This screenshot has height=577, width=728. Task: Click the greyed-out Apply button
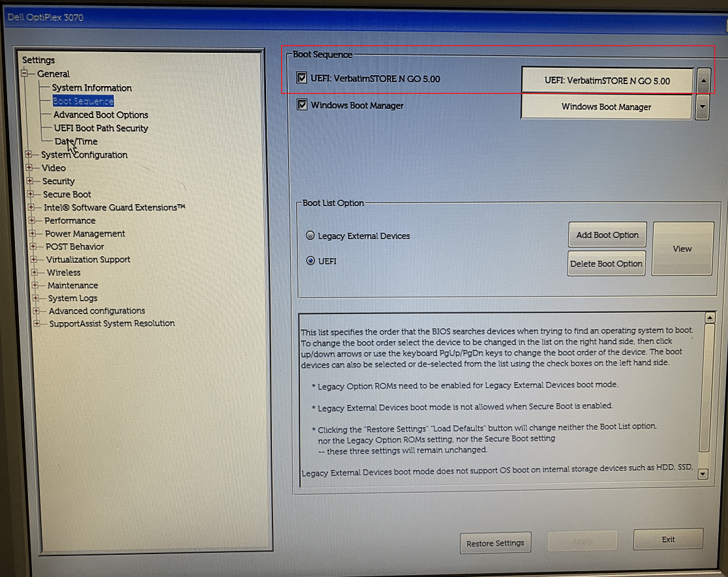(x=583, y=541)
